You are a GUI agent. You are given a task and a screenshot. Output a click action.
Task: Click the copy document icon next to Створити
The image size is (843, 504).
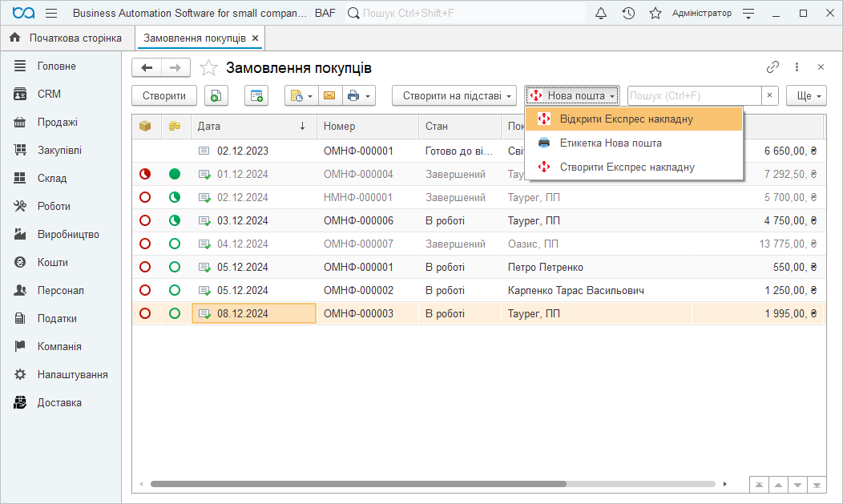[x=216, y=96]
